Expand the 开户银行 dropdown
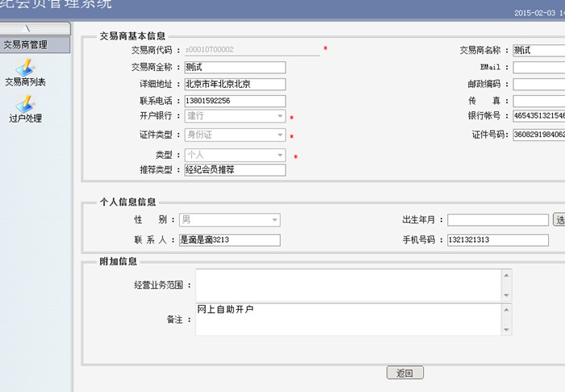The image size is (565, 392). point(279,117)
